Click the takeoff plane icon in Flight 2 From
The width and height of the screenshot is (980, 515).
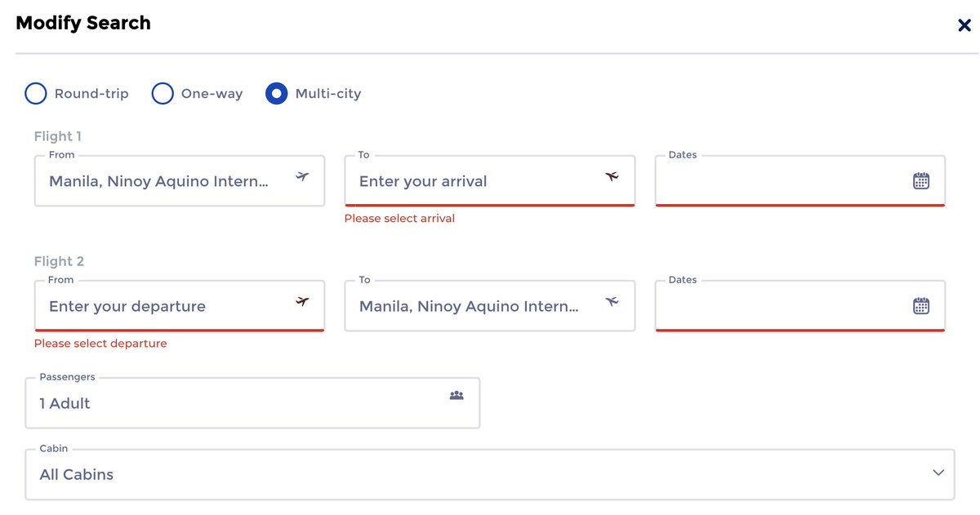pyautogui.click(x=302, y=302)
